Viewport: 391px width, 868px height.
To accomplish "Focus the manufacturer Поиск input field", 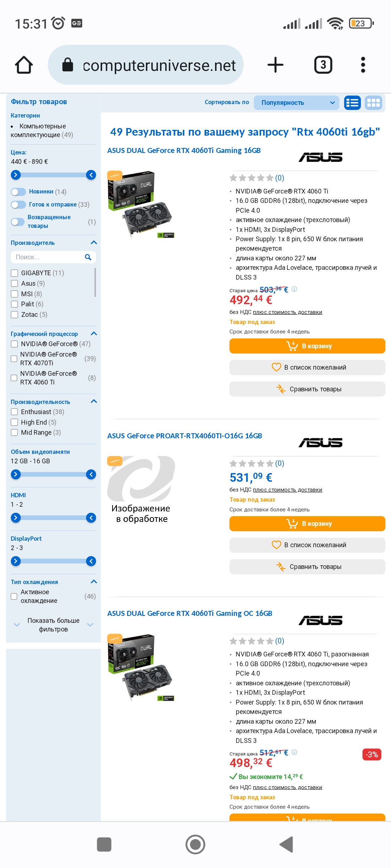I will click(x=47, y=257).
